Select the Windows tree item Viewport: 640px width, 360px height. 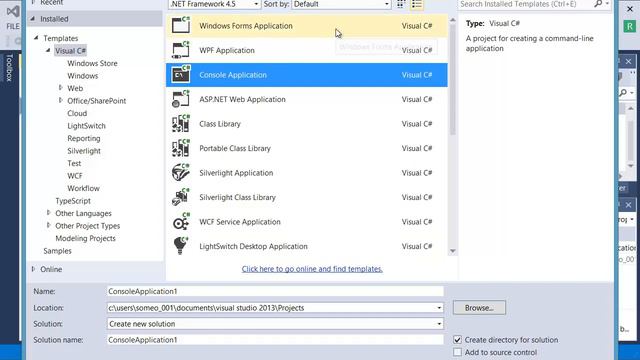(82, 76)
